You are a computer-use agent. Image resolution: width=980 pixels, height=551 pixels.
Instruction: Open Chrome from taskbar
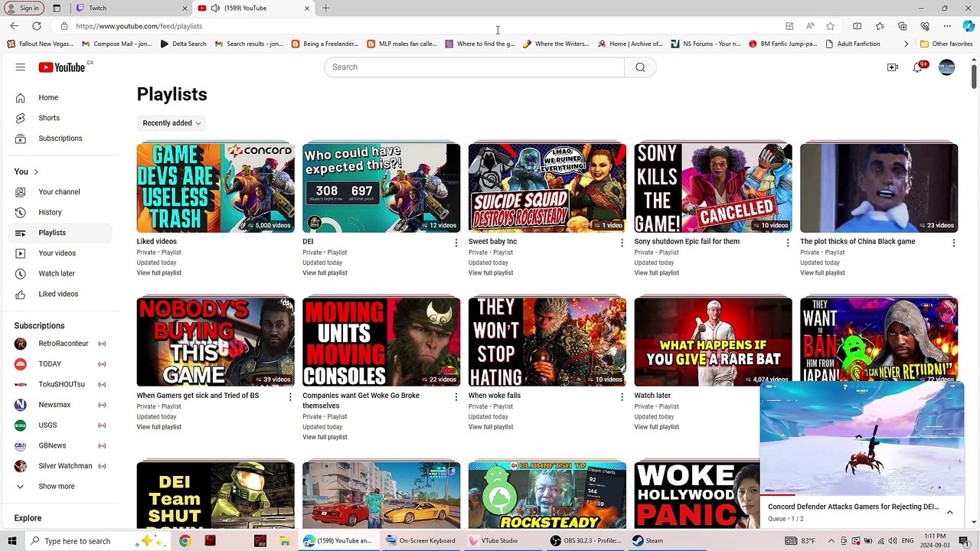tap(185, 541)
